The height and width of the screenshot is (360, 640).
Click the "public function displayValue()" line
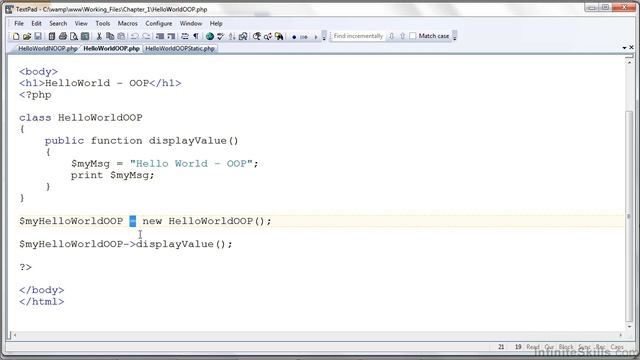(141, 141)
